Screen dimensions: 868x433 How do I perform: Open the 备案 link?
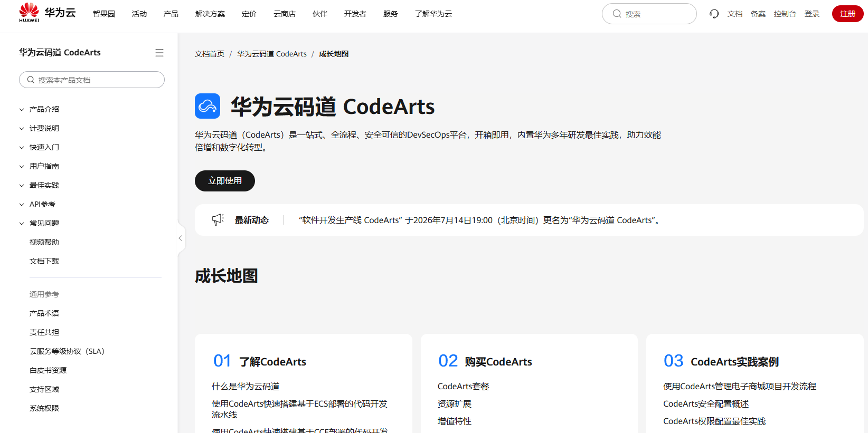pos(758,14)
